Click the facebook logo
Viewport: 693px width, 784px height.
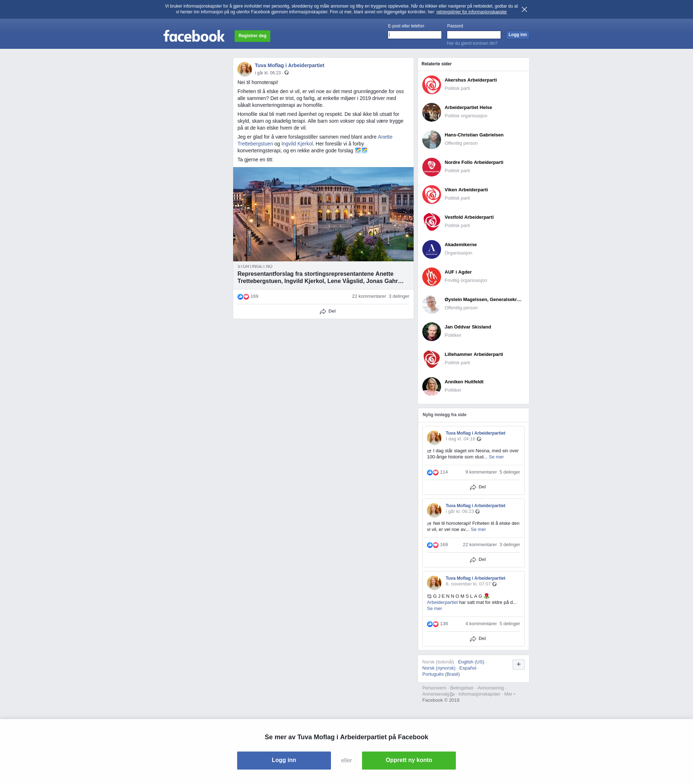(x=194, y=36)
